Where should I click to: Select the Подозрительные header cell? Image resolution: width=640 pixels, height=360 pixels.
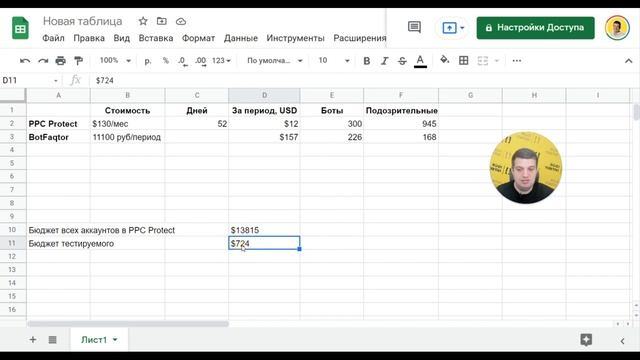click(401, 111)
